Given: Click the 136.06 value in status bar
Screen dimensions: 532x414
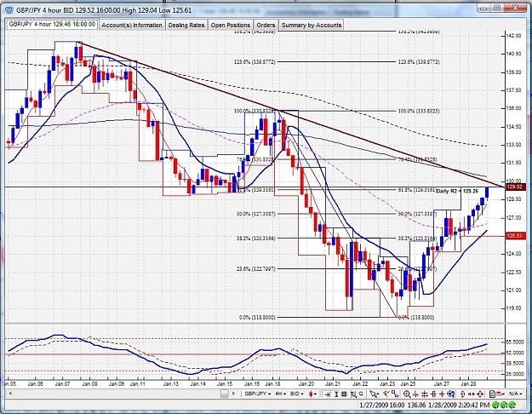Looking at the screenshot, I should [x=417, y=405].
